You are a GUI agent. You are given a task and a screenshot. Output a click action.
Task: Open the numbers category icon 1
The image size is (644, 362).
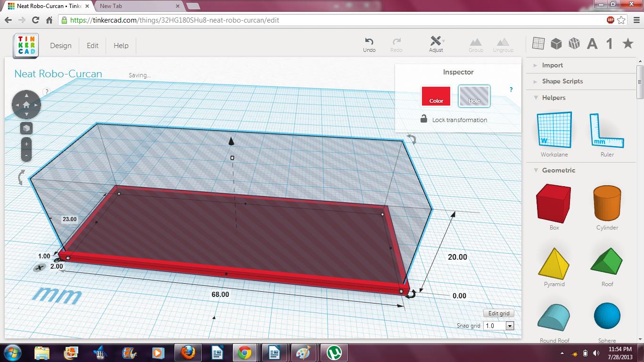point(610,44)
